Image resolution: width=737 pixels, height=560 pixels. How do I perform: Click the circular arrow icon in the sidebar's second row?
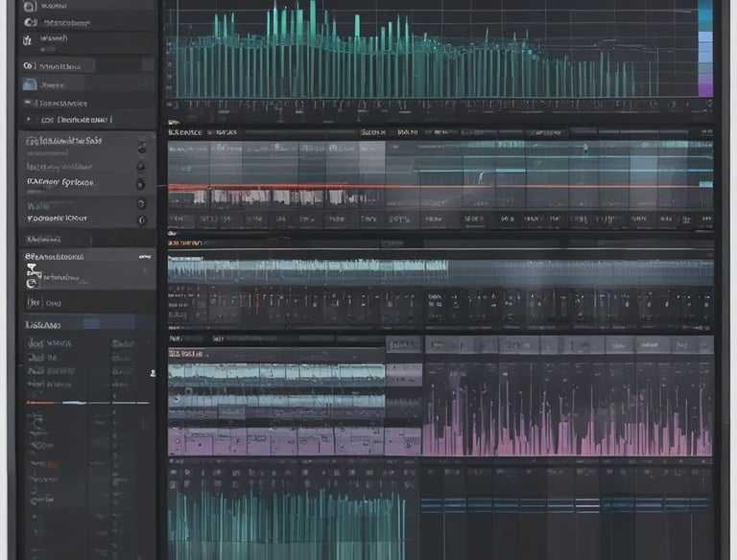coord(30,22)
